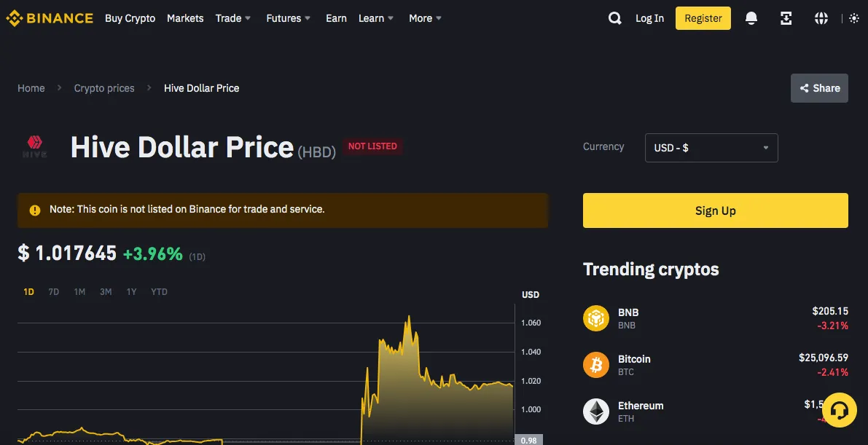Click the $ 1.017645 price value
The height and width of the screenshot is (445, 868).
(x=67, y=253)
